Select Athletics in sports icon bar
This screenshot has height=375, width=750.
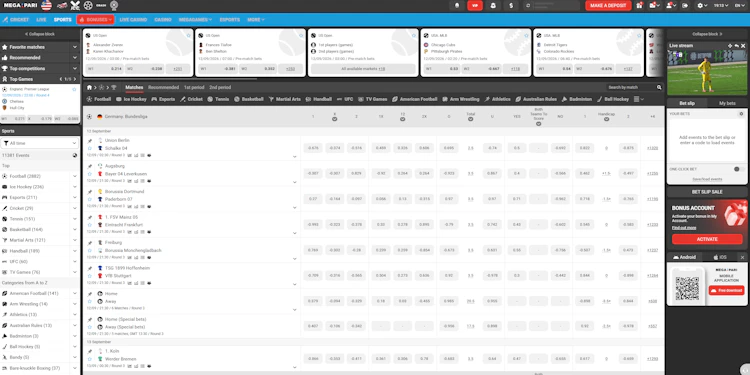[x=497, y=99]
